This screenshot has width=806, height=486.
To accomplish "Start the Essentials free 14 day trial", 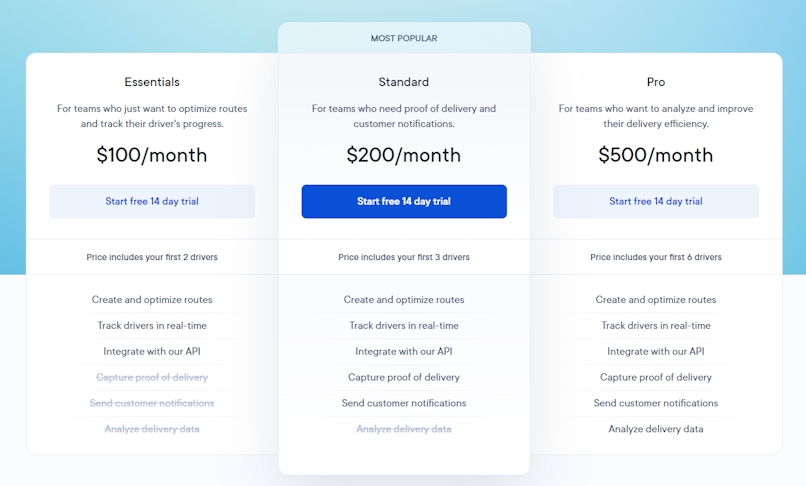I will pyautogui.click(x=152, y=201).
